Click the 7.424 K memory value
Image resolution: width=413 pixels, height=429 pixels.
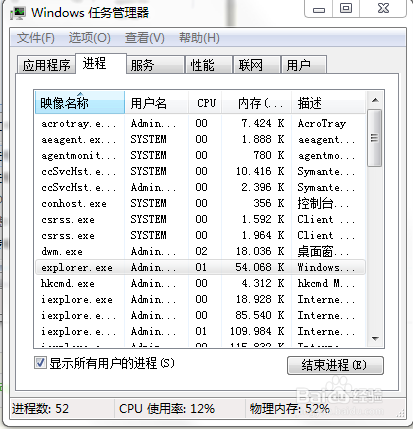pyautogui.click(x=263, y=124)
